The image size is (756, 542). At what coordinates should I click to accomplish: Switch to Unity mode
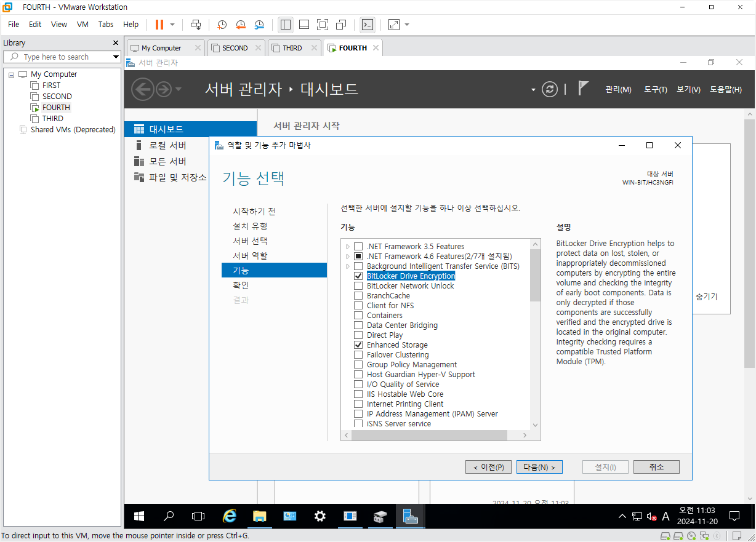click(341, 25)
